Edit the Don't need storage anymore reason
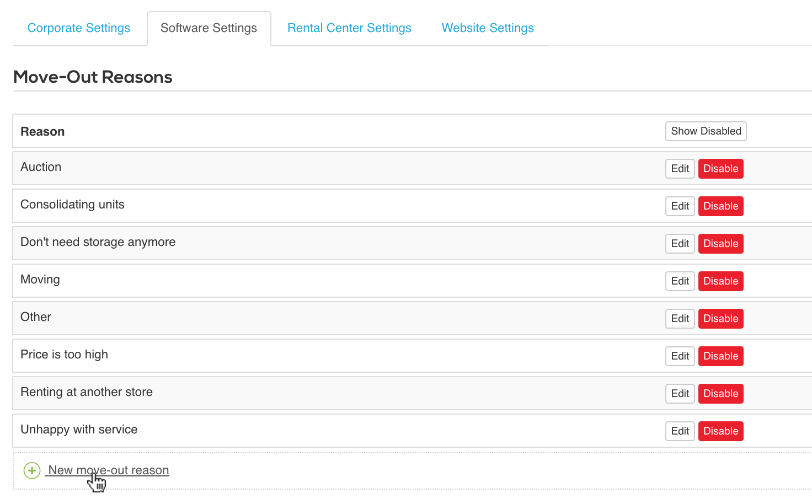 [x=680, y=244]
